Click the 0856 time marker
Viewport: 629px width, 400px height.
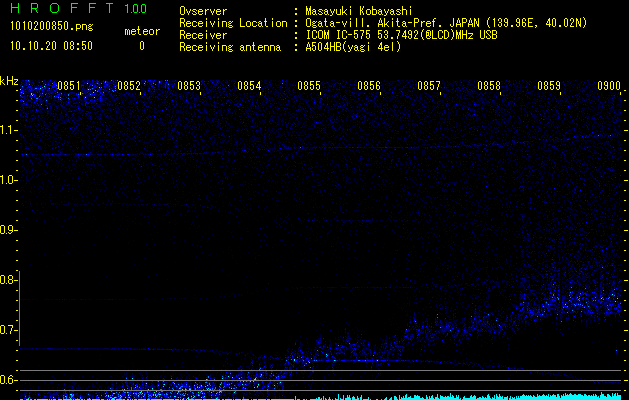(369, 86)
